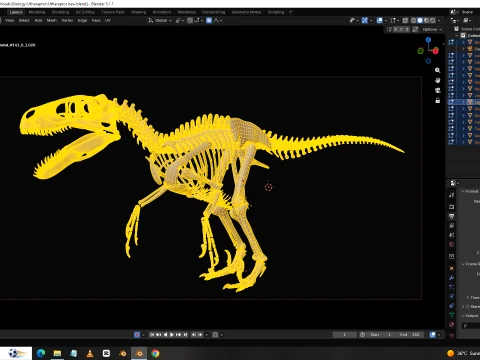Collapse the Collection in the outliner
480x360 pixels.
tap(457, 35)
